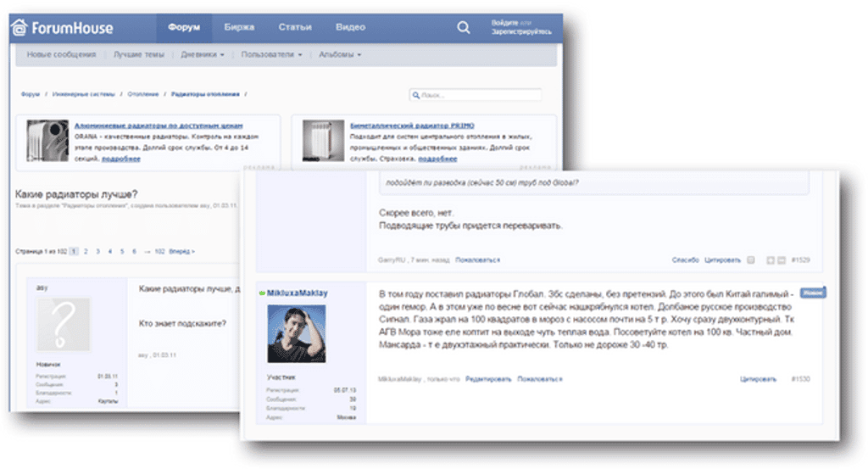Open the permalink #1529
Viewport: 868px width, 469px height.
click(800, 260)
